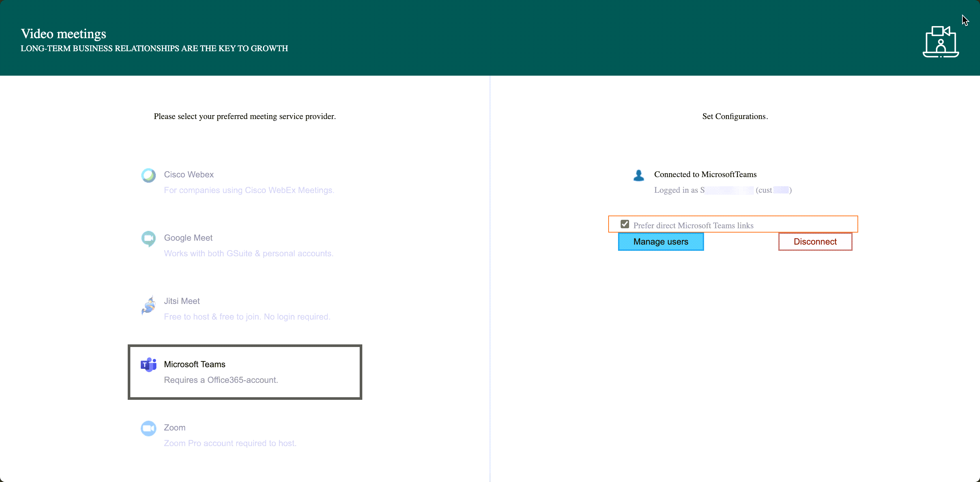Click the Zoom Pro account description text
The width and height of the screenshot is (980, 482).
click(230, 443)
